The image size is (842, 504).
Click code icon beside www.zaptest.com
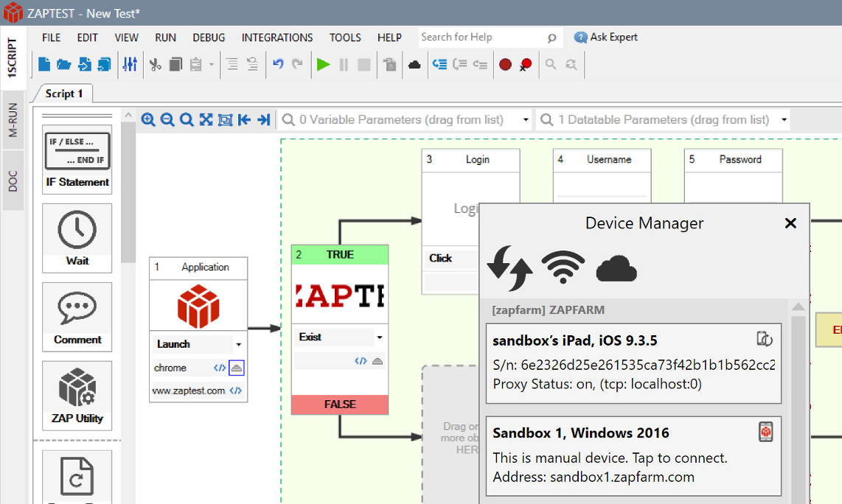coord(236,391)
